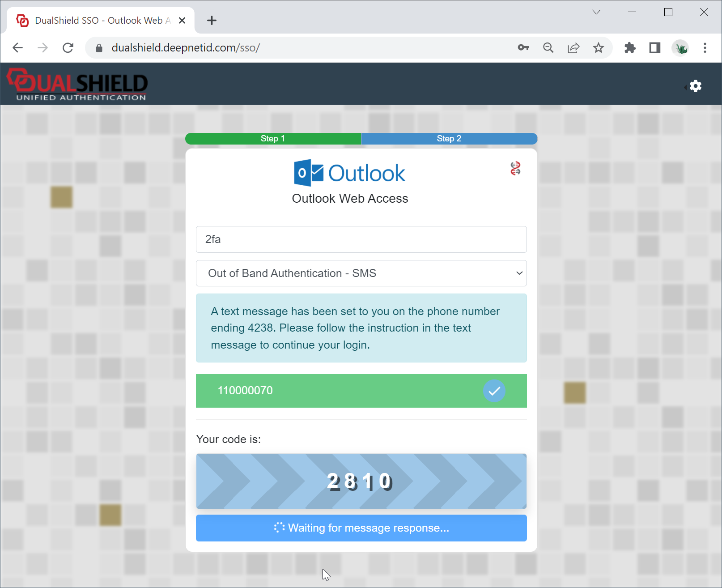Open the Chrome three-dot menu
This screenshot has height=588, width=722.
click(x=705, y=48)
